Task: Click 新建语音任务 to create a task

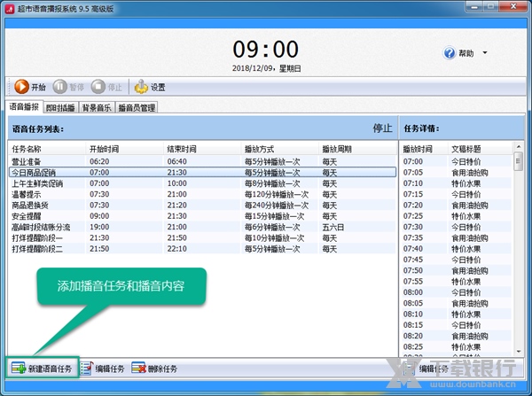Action: [x=43, y=368]
